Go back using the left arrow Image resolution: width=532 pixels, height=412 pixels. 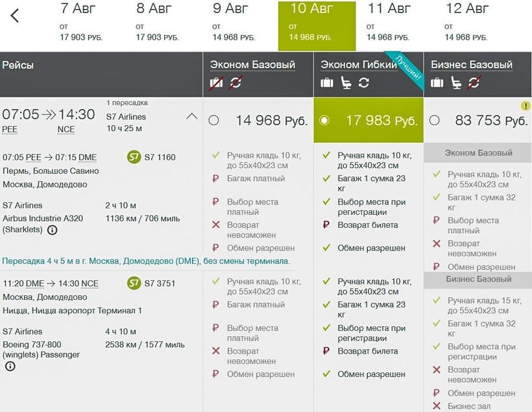(x=14, y=15)
